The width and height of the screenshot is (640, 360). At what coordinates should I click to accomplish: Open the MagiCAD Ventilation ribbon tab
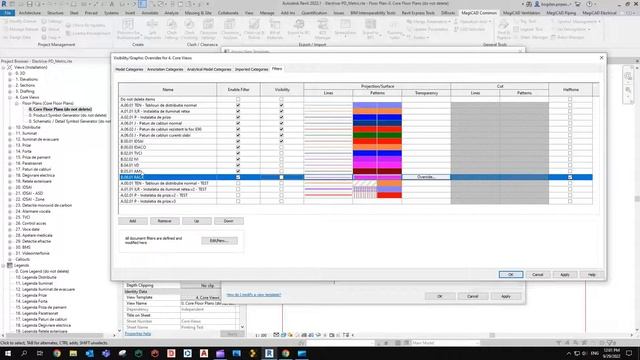521,13
